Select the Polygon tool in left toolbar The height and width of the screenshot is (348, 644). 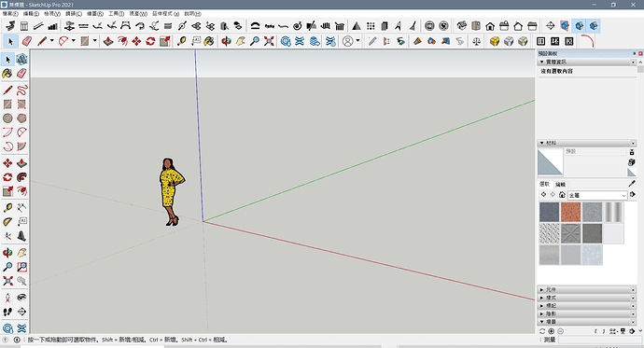coord(21,118)
